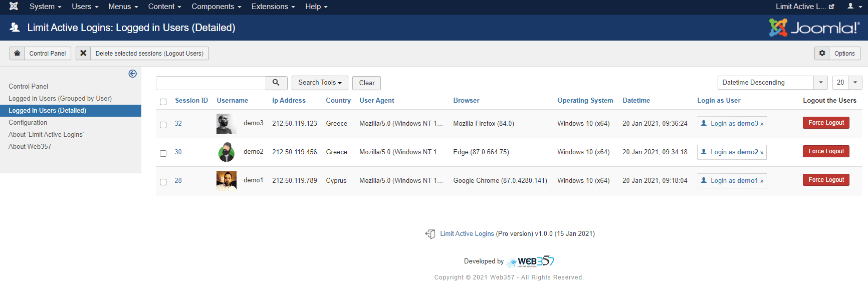The image size is (868, 293).
Task: Toggle the select-all sessions checkbox
Action: coord(163,102)
